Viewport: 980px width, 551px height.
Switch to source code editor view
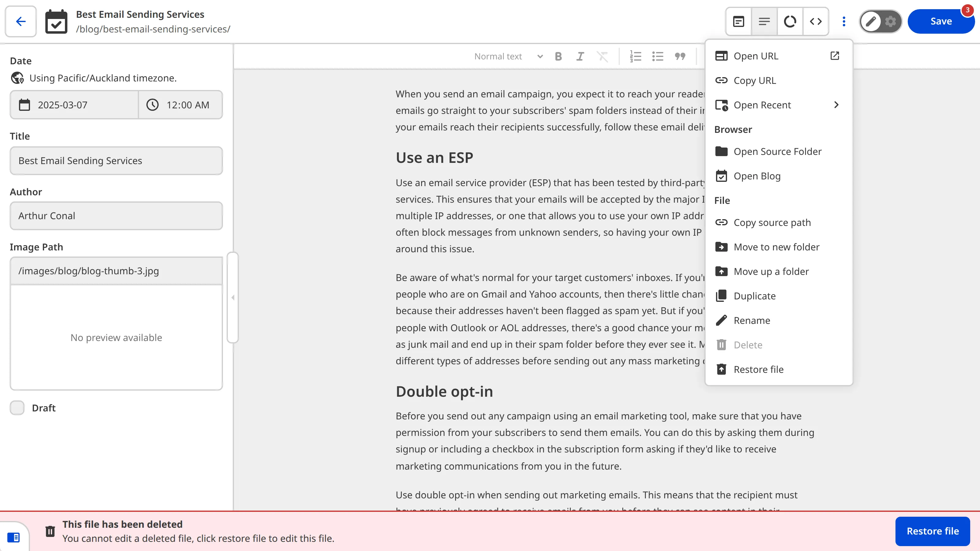[x=816, y=21]
